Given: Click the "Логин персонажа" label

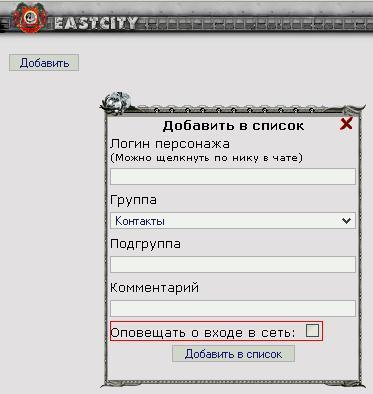Looking at the screenshot, I should 170,144.
